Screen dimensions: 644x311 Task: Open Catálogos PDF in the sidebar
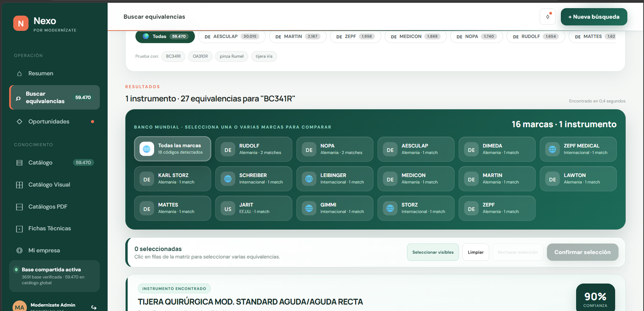point(54,207)
